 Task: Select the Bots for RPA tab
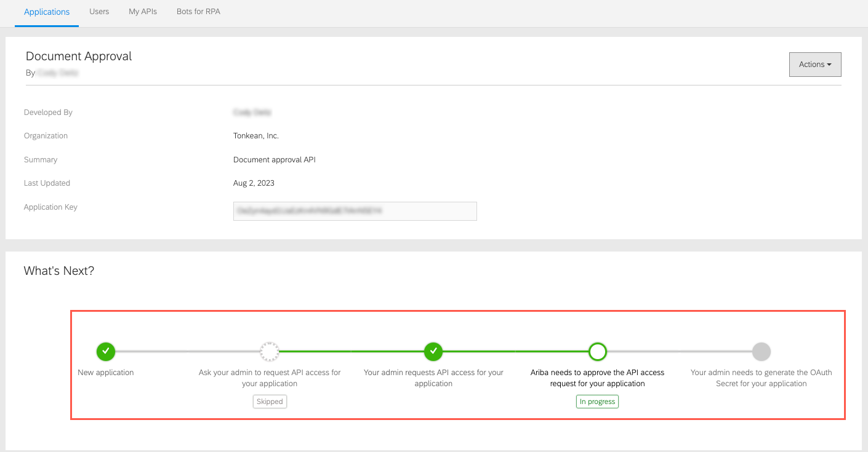coord(198,12)
